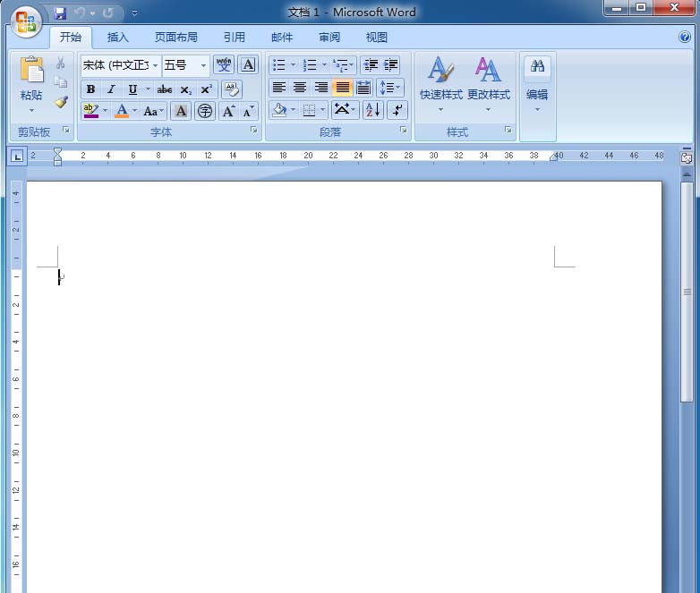Click Grow Font icon
700x593 pixels.
pyautogui.click(x=228, y=111)
